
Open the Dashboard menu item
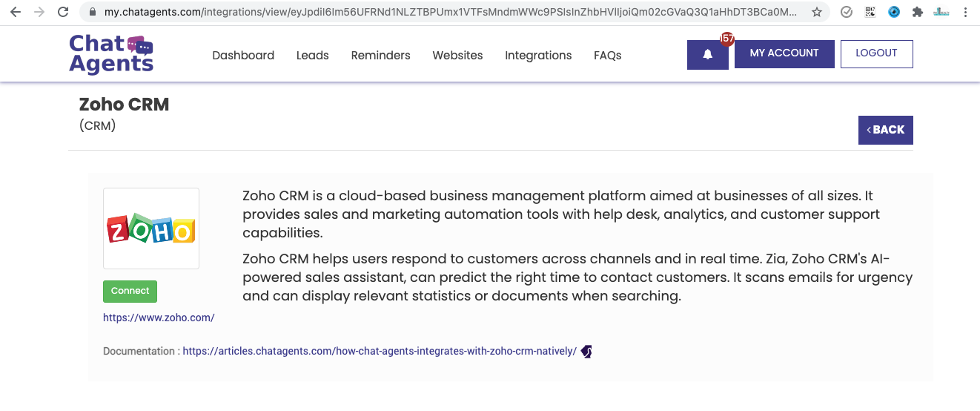tap(243, 56)
